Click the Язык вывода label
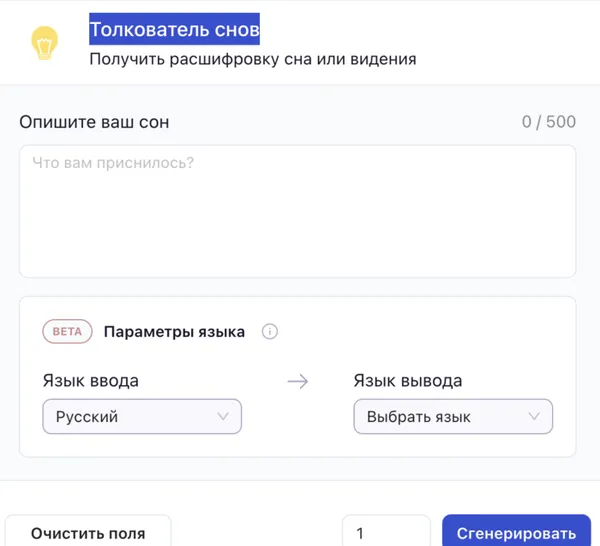 408,381
